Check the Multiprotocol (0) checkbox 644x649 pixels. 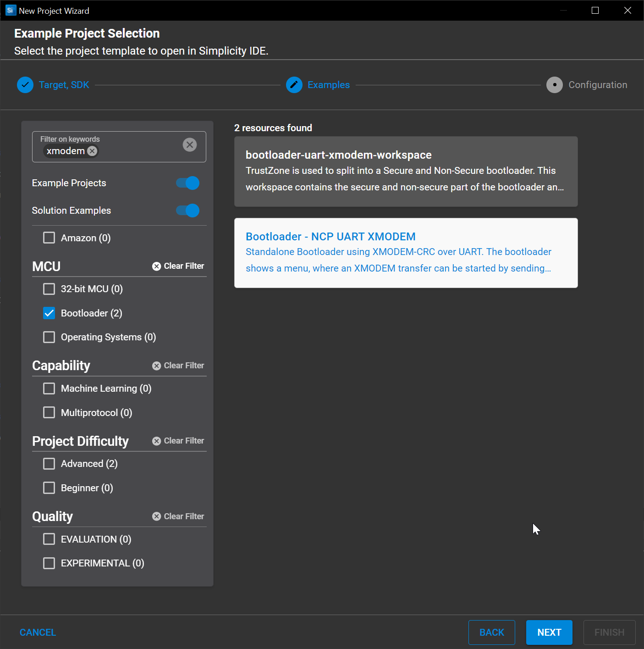tap(49, 412)
